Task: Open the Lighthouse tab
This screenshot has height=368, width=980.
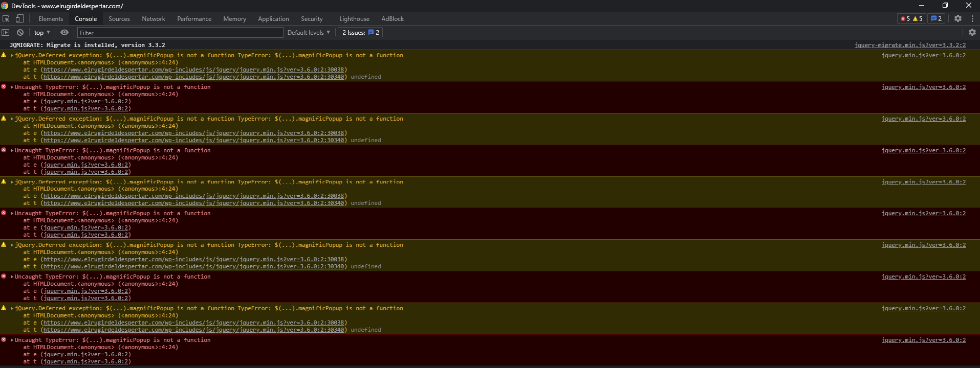Action: coord(354,18)
